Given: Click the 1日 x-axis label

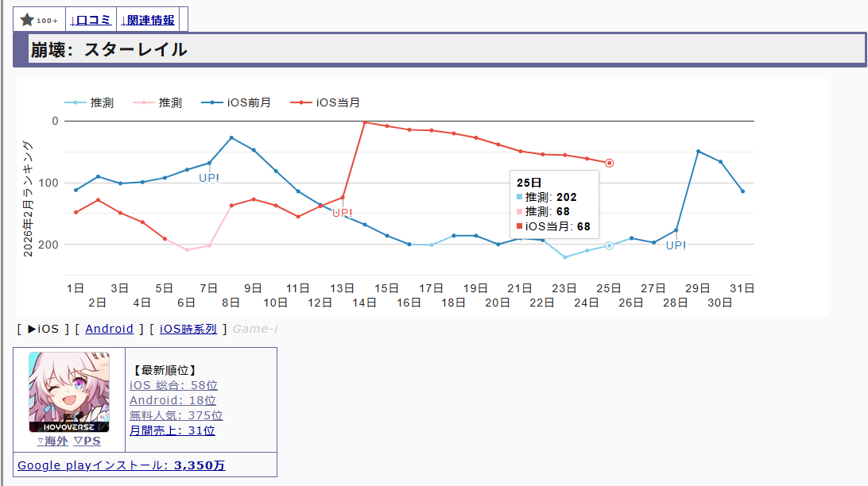Looking at the screenshot, I should pyautogui.click(x=76, y=288).
